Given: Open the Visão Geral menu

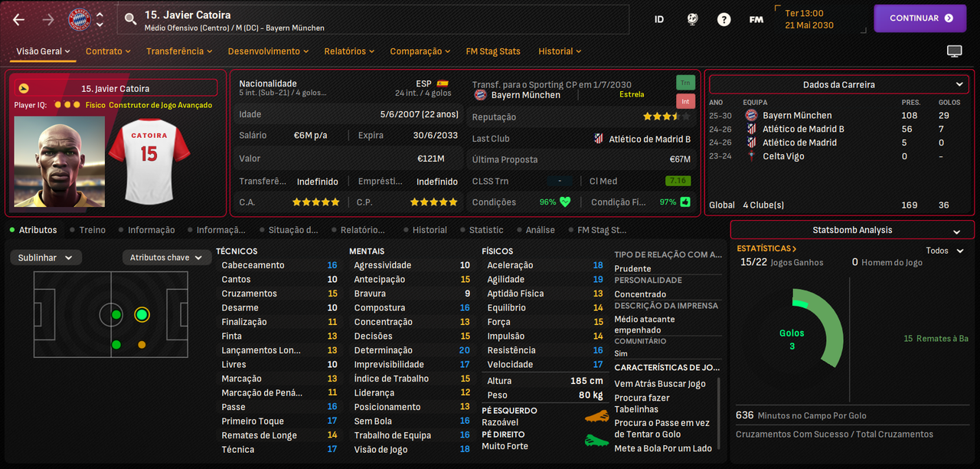Looking at the screenshot, I should [44, 51].
